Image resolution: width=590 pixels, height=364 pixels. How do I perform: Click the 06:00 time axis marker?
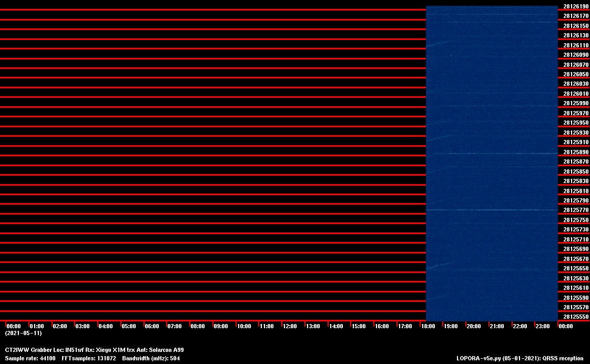(x=152, y=326)
